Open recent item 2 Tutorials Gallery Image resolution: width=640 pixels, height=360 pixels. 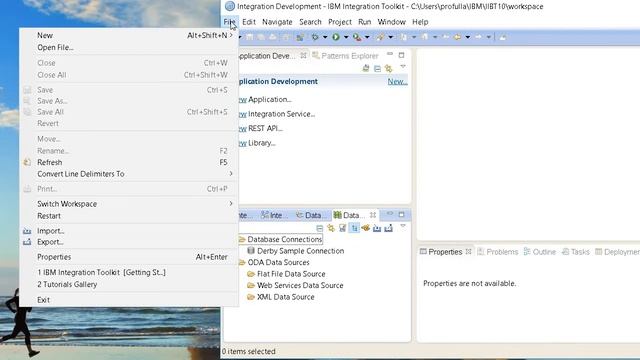pyautogui.click(x=129, y=284)
